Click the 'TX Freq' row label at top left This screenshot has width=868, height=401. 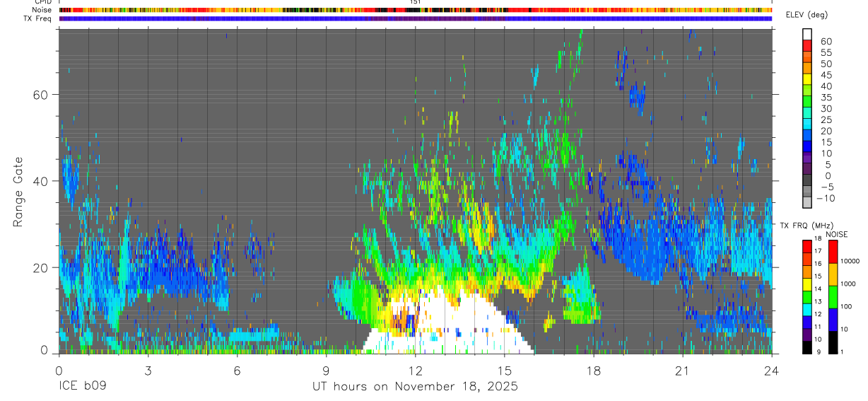(39, 18)
